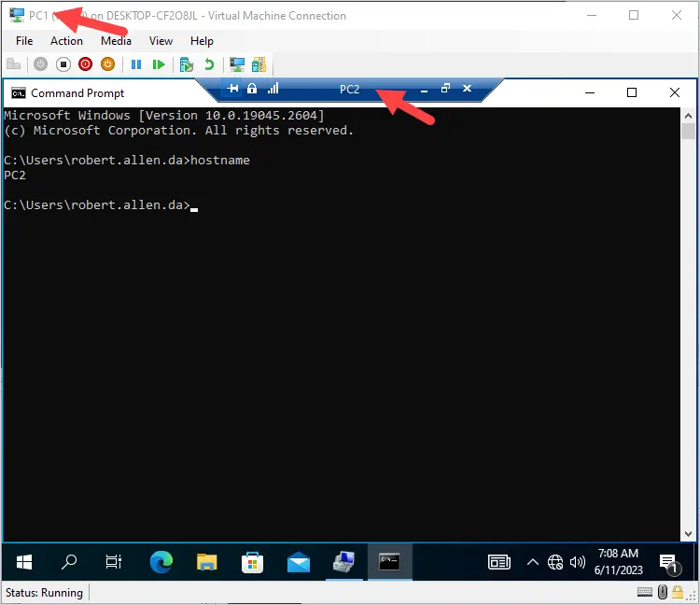Open the network globe tray icon
Viewport: 700px width, 605px height.
click(x=555, y=562)
